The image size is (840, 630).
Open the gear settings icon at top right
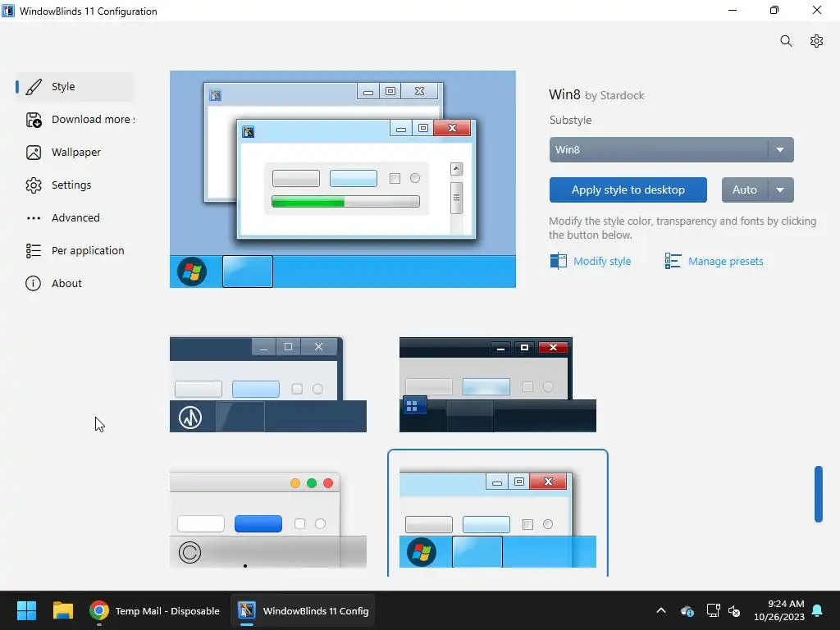tap(816, 41)
